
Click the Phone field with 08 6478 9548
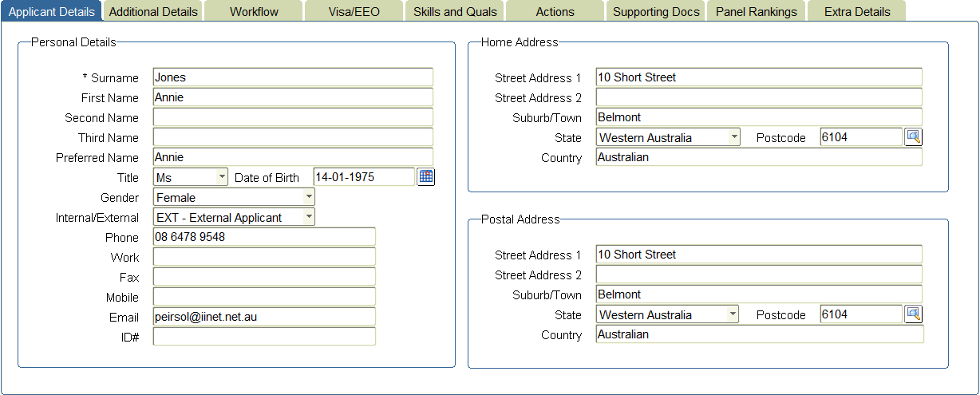[x=264, y=237]
